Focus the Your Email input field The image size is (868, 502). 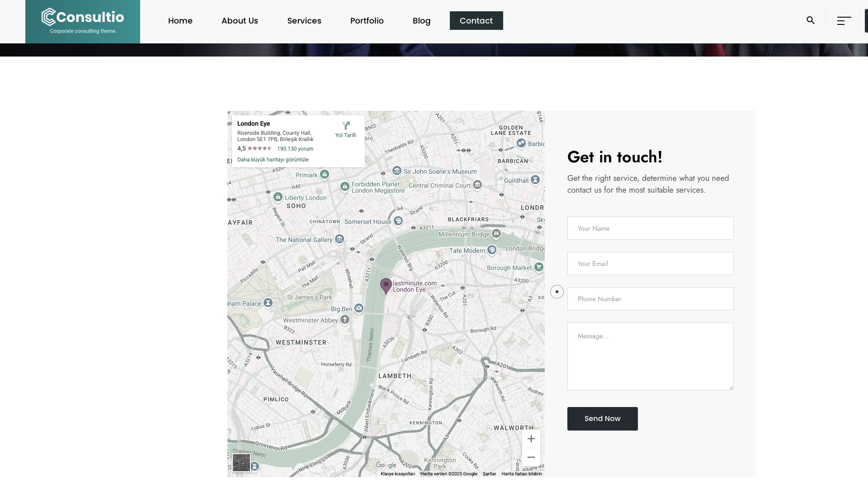pos(650,264)
